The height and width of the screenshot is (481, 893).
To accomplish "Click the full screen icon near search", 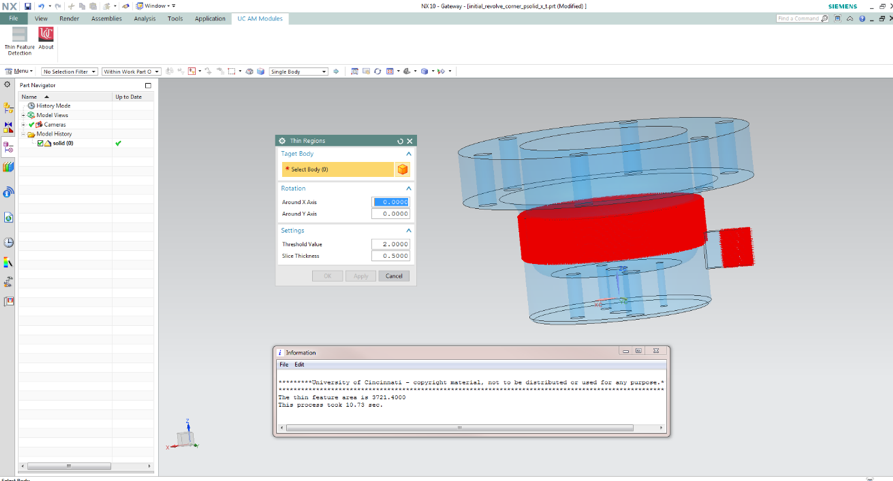I will pos(837,18).
